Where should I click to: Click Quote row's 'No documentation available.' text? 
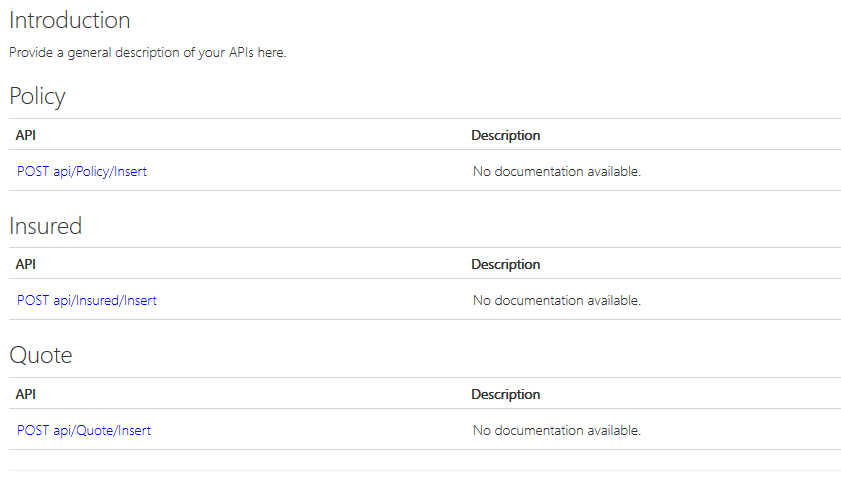coord(557,431)
